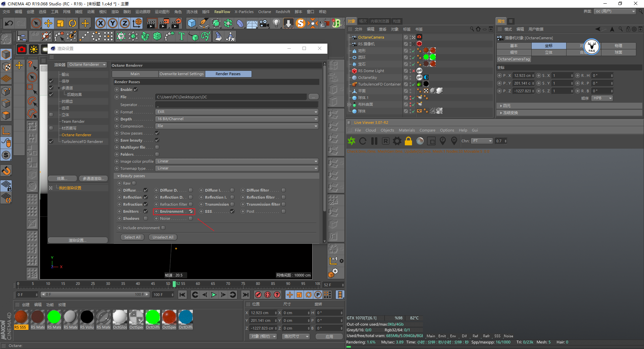
Task: Click the coordinate system world/object icon
Action: 137,23
